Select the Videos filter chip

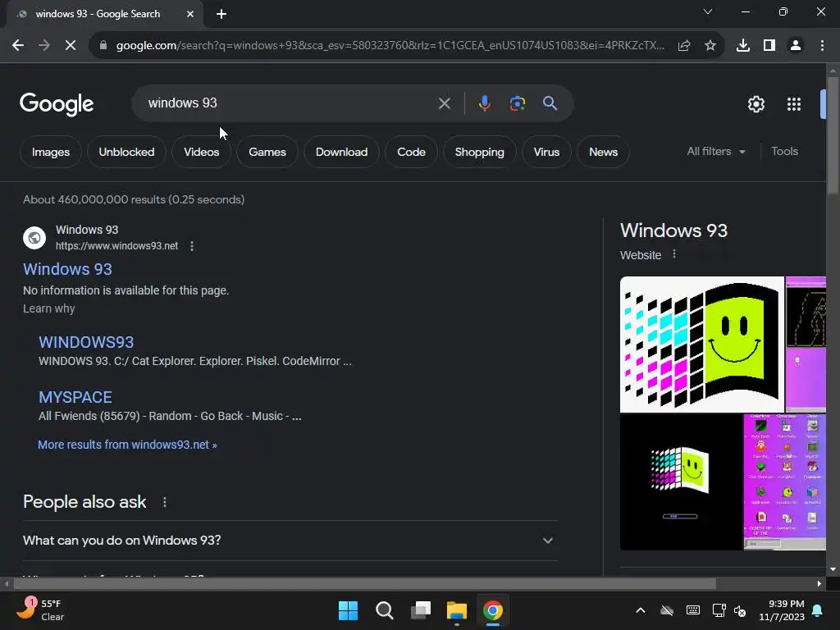tap(202, 152)
